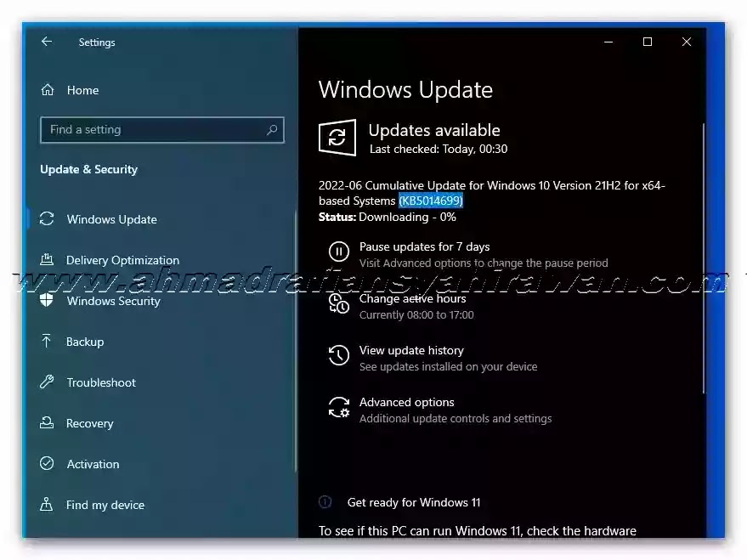Open Change active hours setting
747x560 pixels.
pyautogui.click(x=412, y=299)
